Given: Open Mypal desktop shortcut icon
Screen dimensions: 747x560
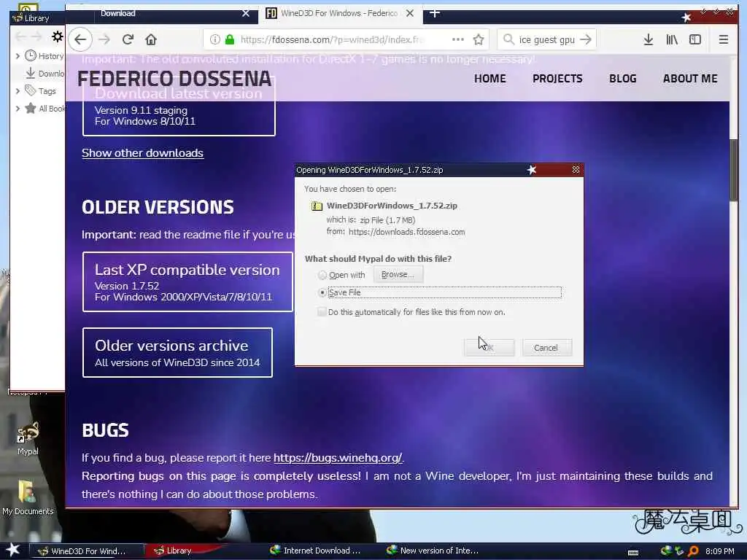Looking at the screenshot, I should [x=28, y=438].
